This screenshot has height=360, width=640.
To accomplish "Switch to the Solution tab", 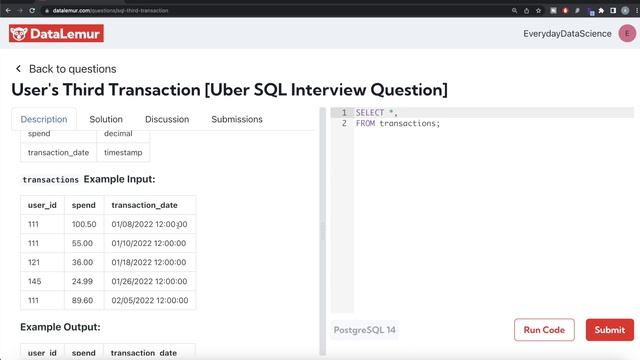I will pyautogui.click(x=106, y=119).
